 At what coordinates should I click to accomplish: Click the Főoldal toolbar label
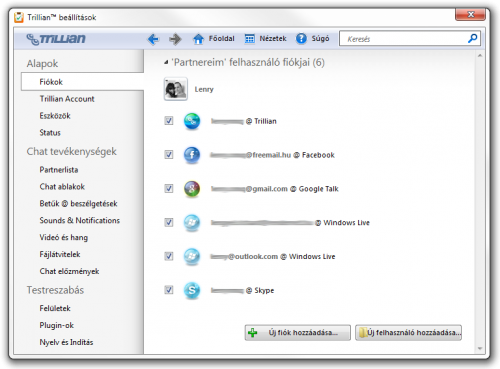tap(222, 39)
